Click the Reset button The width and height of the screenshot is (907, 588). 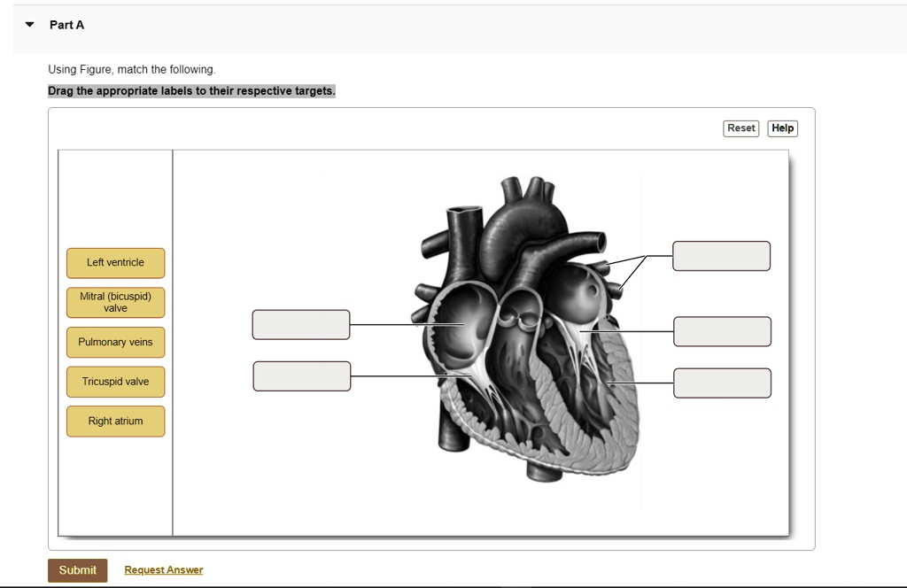coord(740,128)
